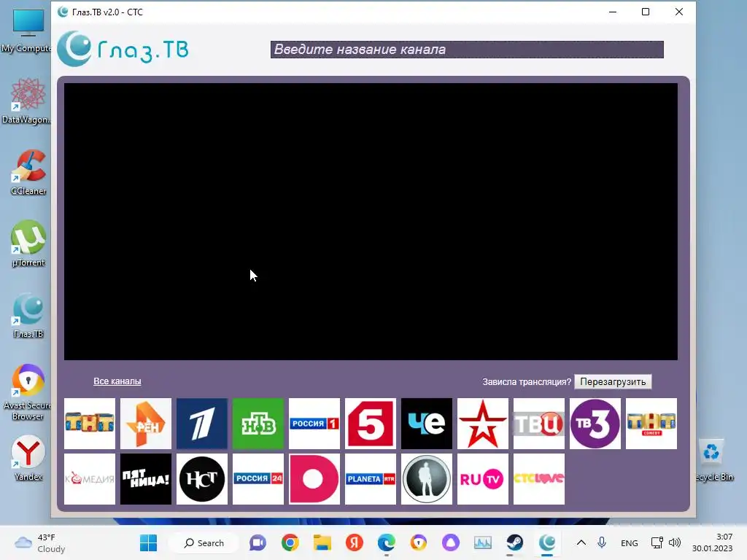Open File Explorer from taskbar
The width and height of the screenshot is (747, 560).
(x=322, y=542)
